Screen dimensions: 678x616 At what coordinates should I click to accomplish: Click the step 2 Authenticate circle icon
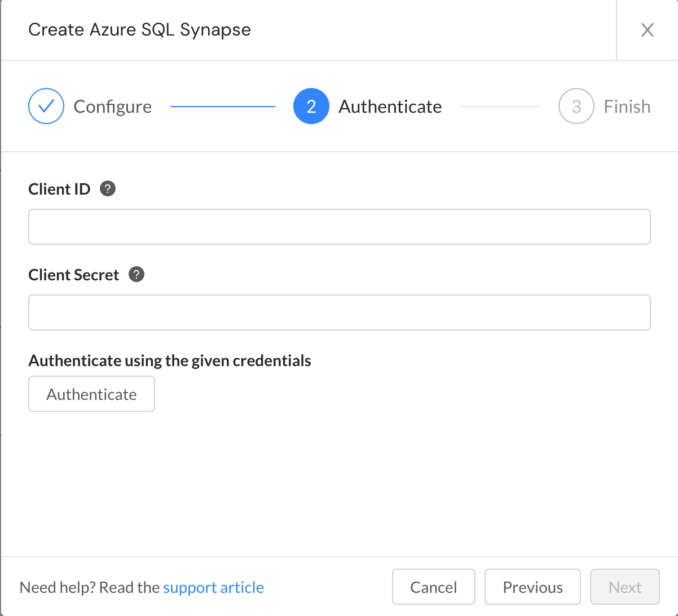coord(311,106)
